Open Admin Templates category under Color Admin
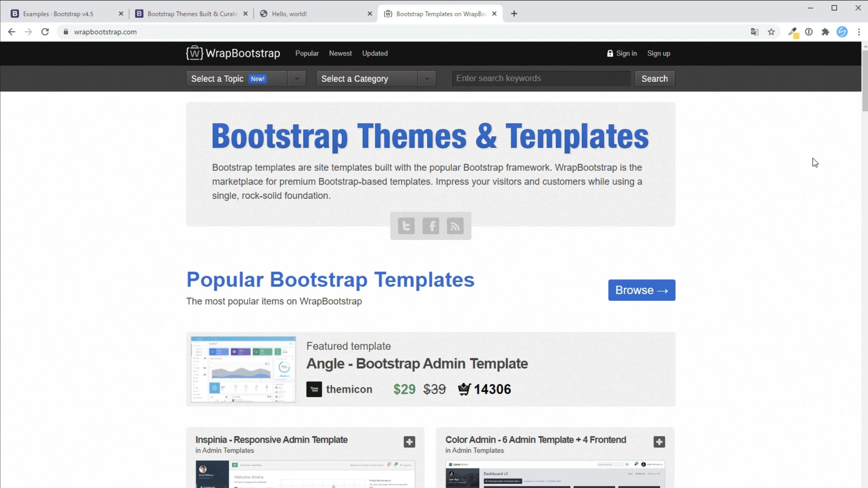This screenshot has width=868, height=488. [478, 450]
